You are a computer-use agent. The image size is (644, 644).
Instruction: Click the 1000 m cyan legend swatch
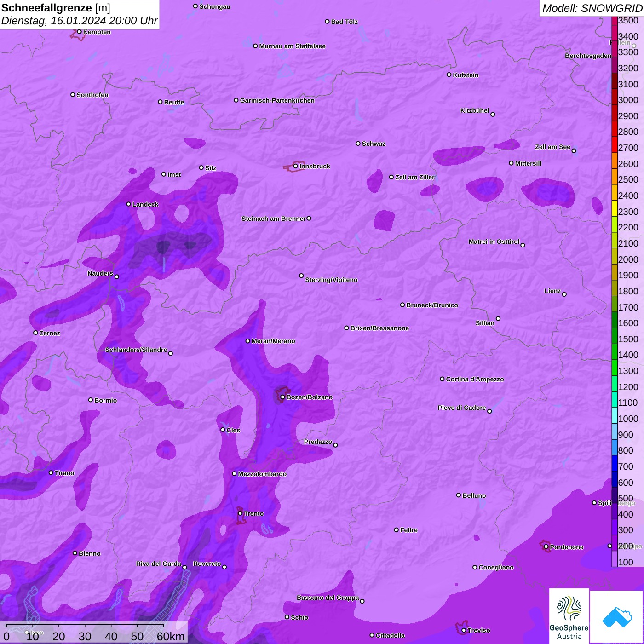(x=615, y=415)
